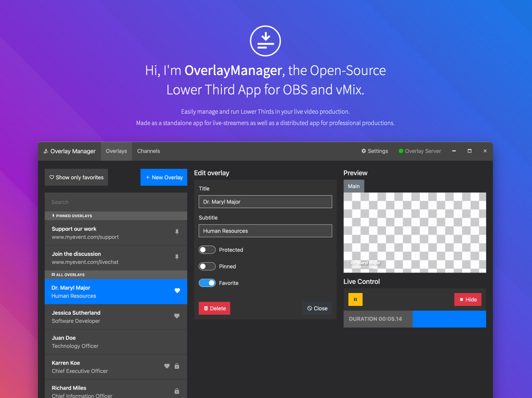Screen dimensions: 532x398
Task: Disable the Favorite switch
Action: click(207, 283)
